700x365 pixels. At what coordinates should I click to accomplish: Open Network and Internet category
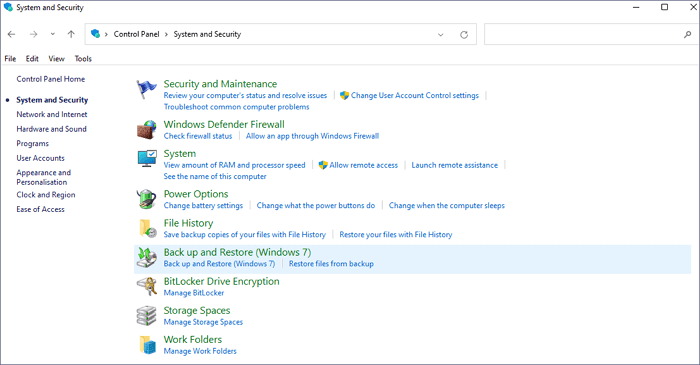click(52, 114)
